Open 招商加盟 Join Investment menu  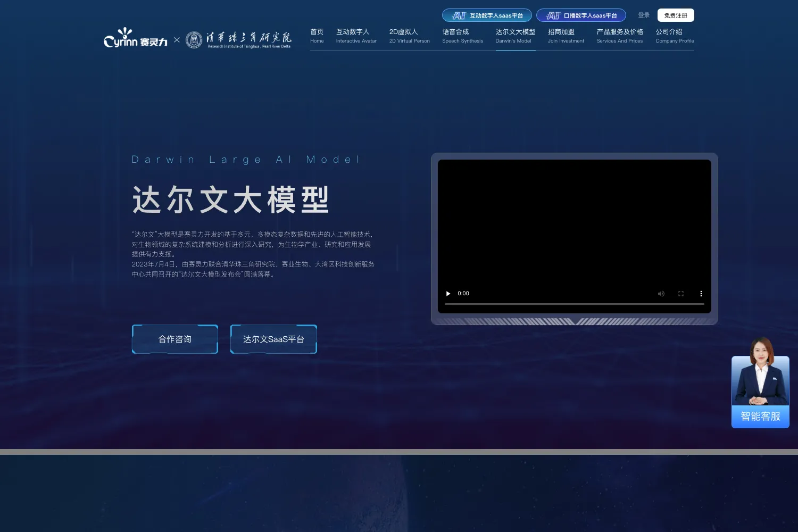[x=566, y=36]
